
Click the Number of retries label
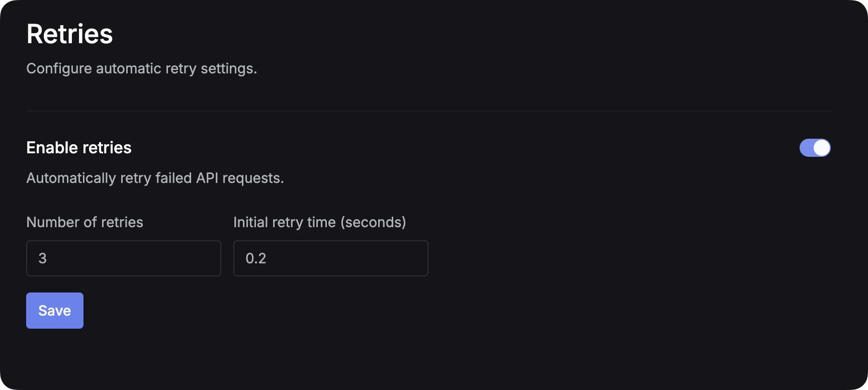[x=84, y=222]
